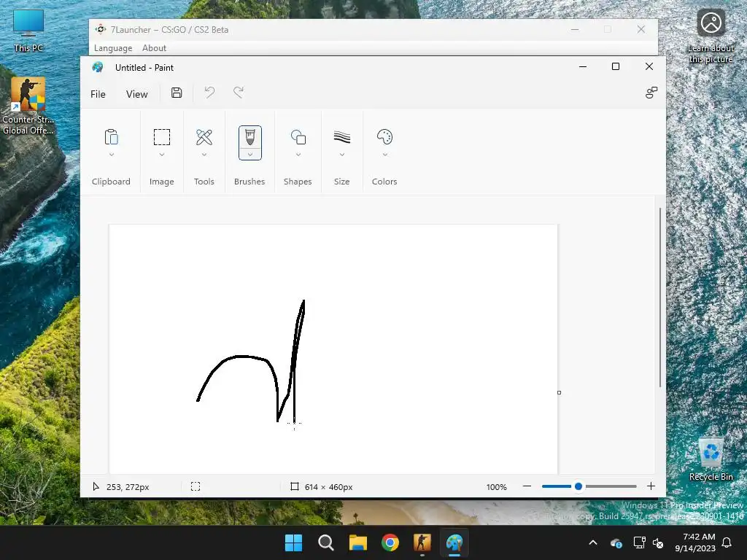
Task: Open the Tools pencil and brush icon
Action: click(x=204, y=137)
